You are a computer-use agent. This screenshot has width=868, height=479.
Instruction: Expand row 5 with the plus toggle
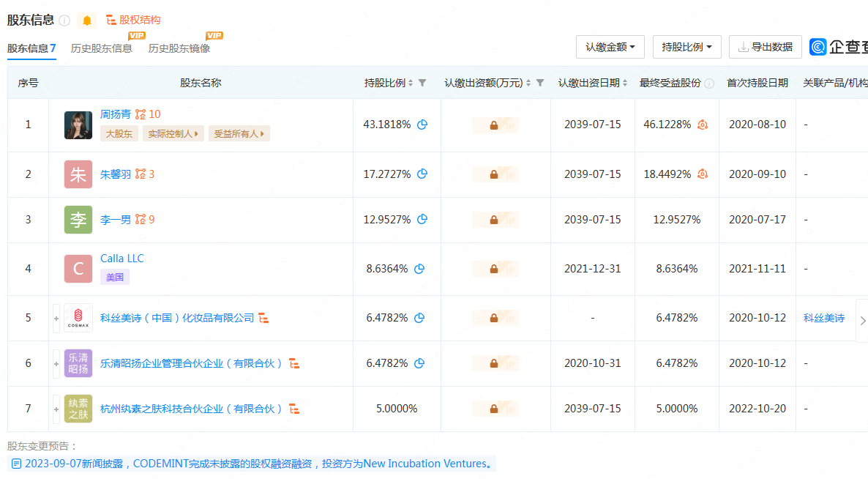pyautogui.click(x=56, y=318)
